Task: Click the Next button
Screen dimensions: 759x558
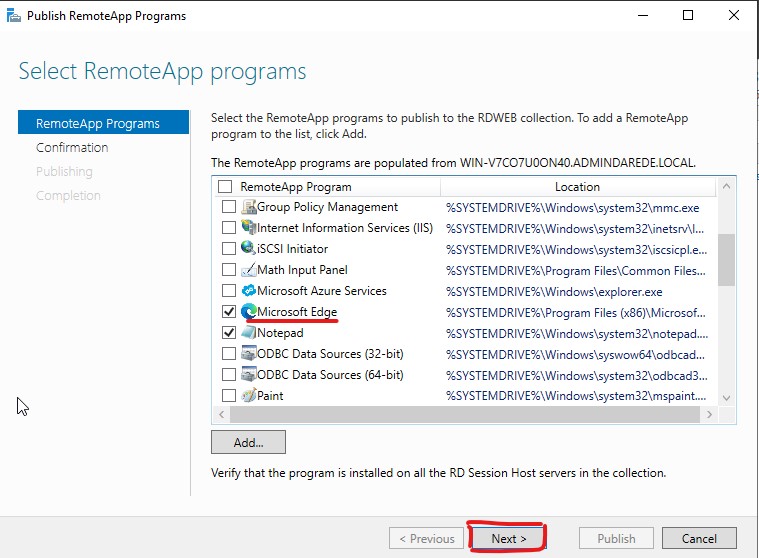Action: pos(509,538)
